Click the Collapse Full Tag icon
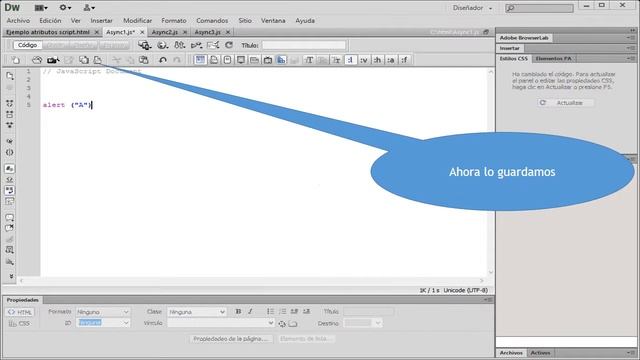 click(10, 103)
